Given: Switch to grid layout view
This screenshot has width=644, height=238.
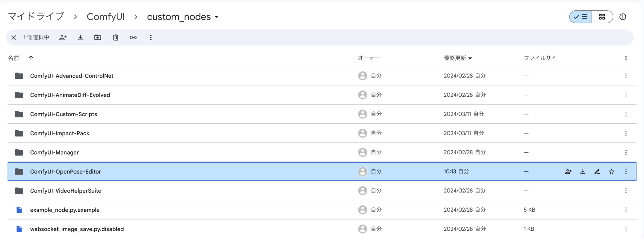Looking at the screenshot, I should 602,17.
